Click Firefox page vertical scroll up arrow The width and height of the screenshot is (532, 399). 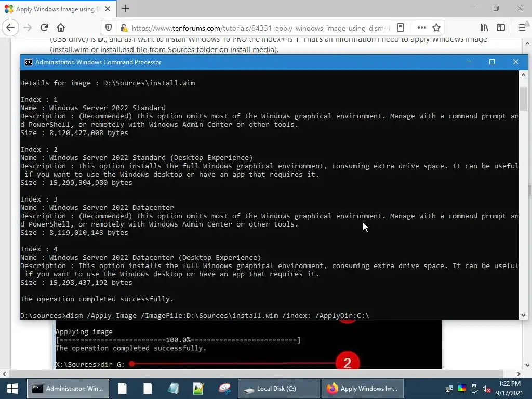[x=527, y=44]
